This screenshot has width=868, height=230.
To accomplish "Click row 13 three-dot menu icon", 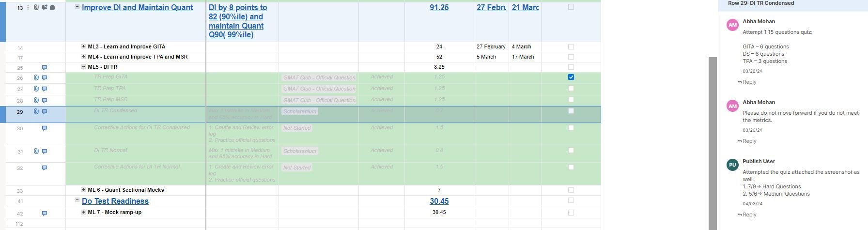I will click(28, 7).
